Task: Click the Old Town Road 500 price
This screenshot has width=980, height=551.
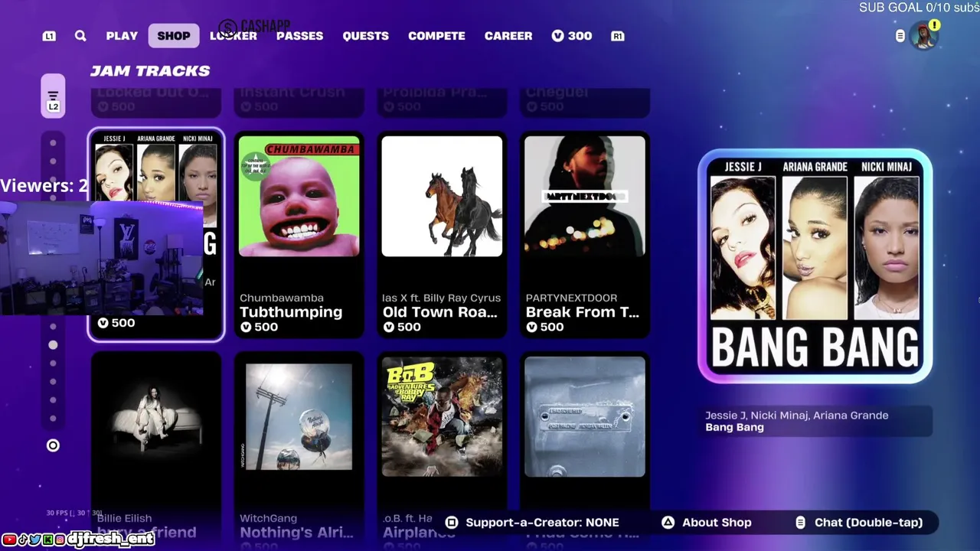Action: [x=403, y=327]
